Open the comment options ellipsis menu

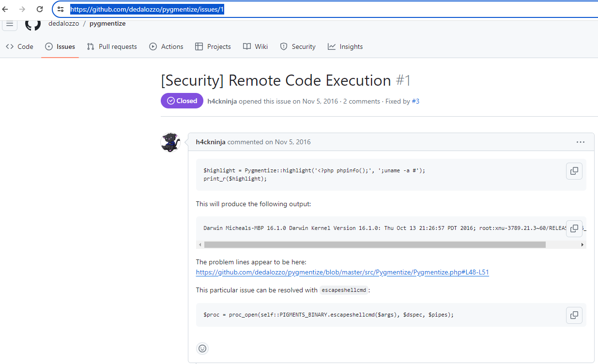pos(581,142)
